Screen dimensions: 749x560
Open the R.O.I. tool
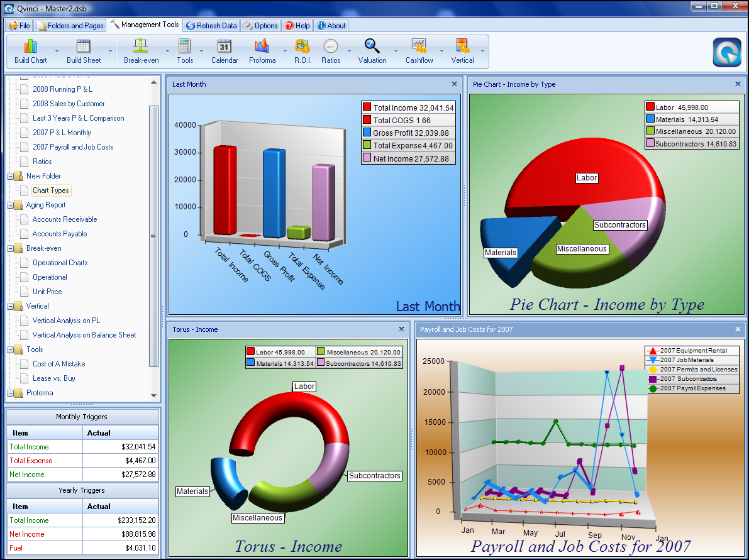click(303, 52)
